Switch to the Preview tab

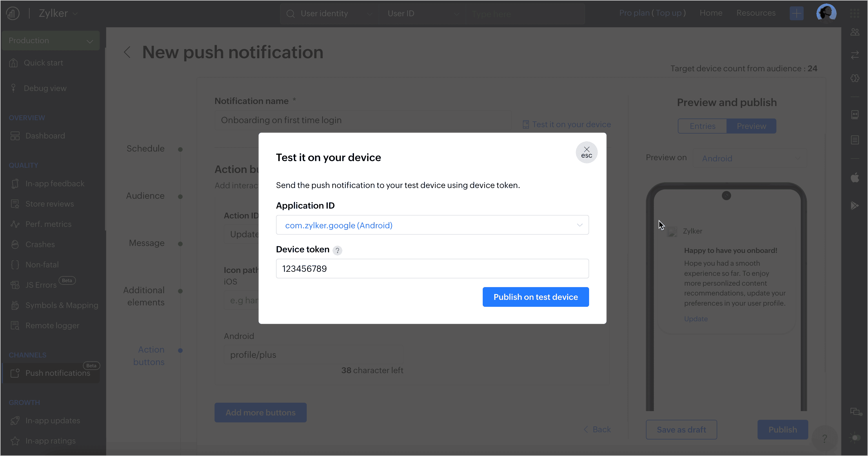(x=751, y=126)
